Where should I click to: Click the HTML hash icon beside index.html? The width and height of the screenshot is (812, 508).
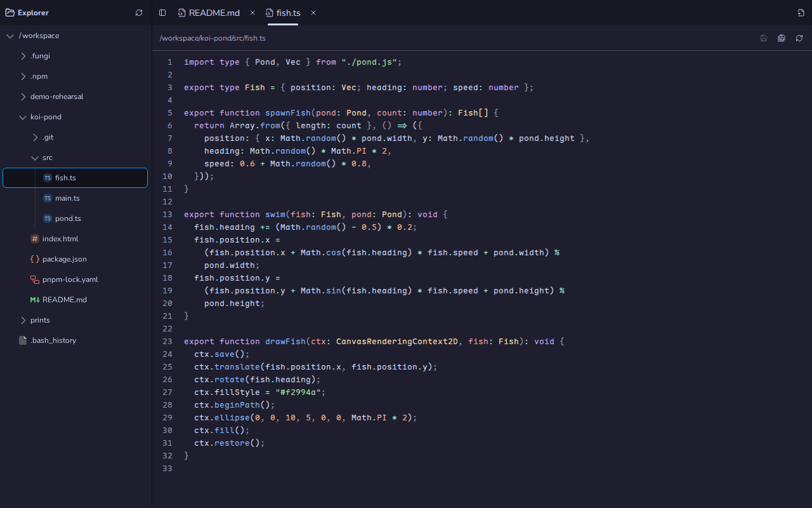point(35,239)
